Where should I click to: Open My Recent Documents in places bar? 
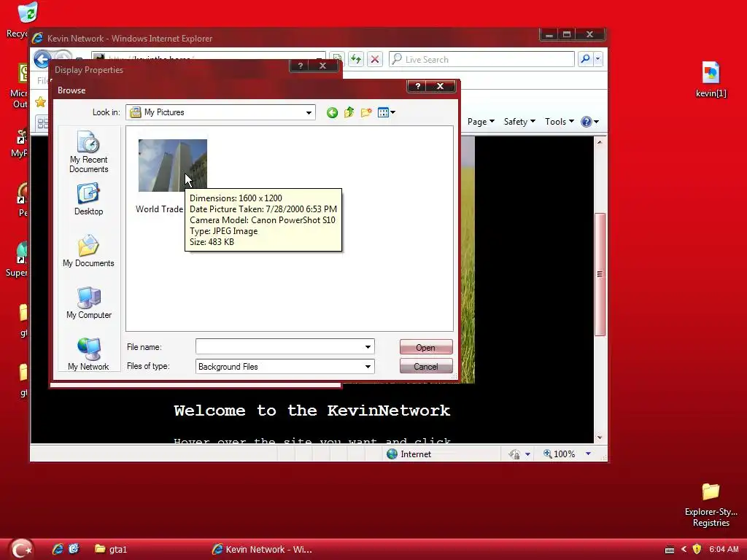tap(88, 152)
